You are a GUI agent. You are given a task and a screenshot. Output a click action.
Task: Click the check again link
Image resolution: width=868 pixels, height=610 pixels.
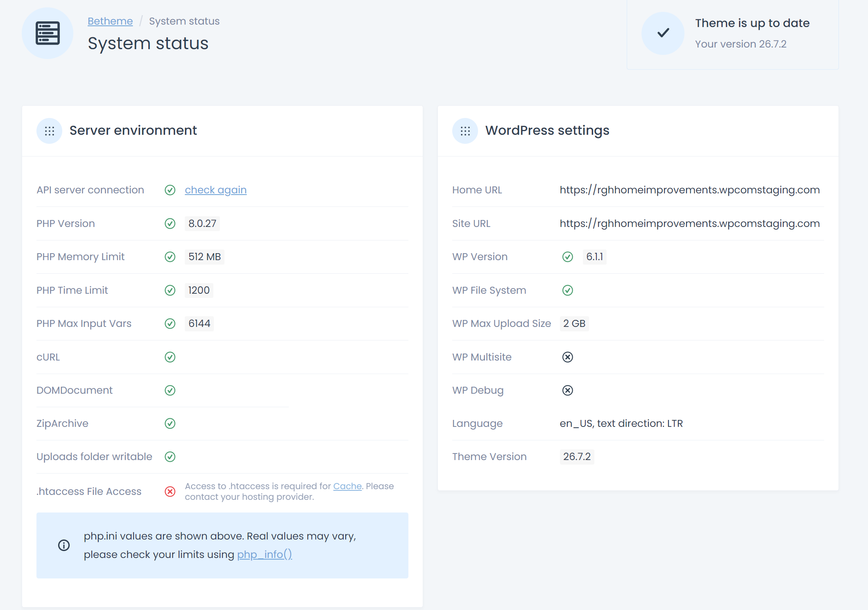[x=215, y=190]
